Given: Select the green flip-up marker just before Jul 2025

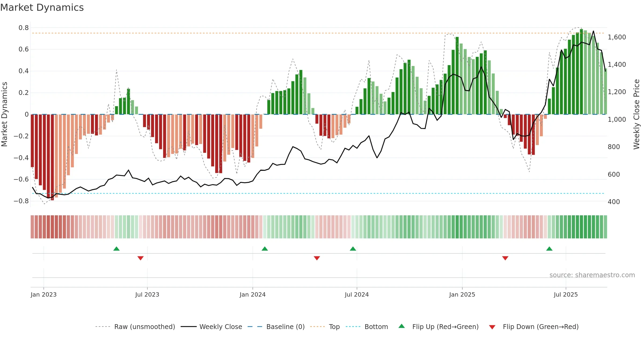Looking at the screenshot, I should [549, 249].
